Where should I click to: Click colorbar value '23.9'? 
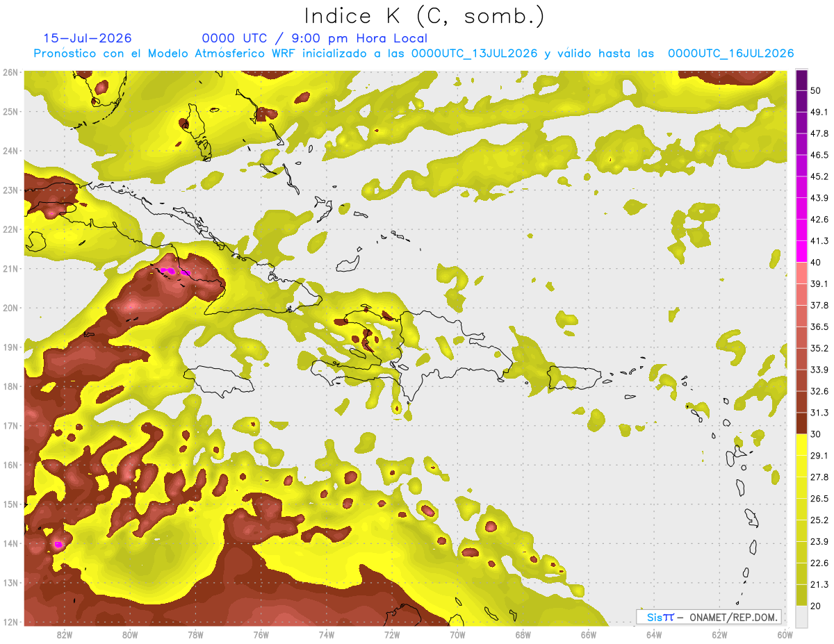[819, 542]
